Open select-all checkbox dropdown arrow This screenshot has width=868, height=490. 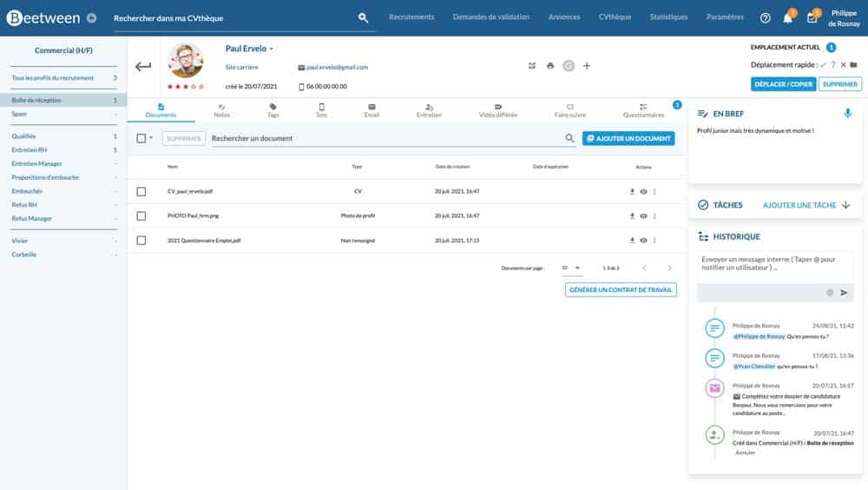point(150,137)
